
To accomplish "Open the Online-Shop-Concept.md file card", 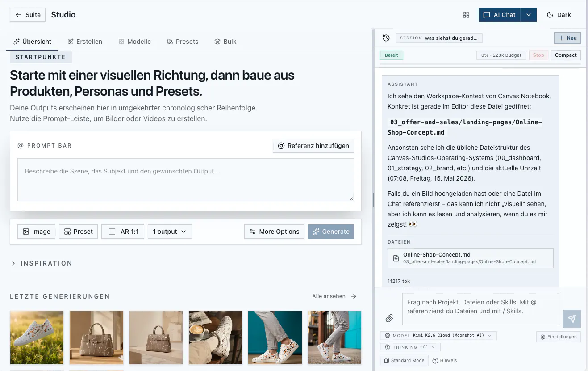I will tap(471, 258).
